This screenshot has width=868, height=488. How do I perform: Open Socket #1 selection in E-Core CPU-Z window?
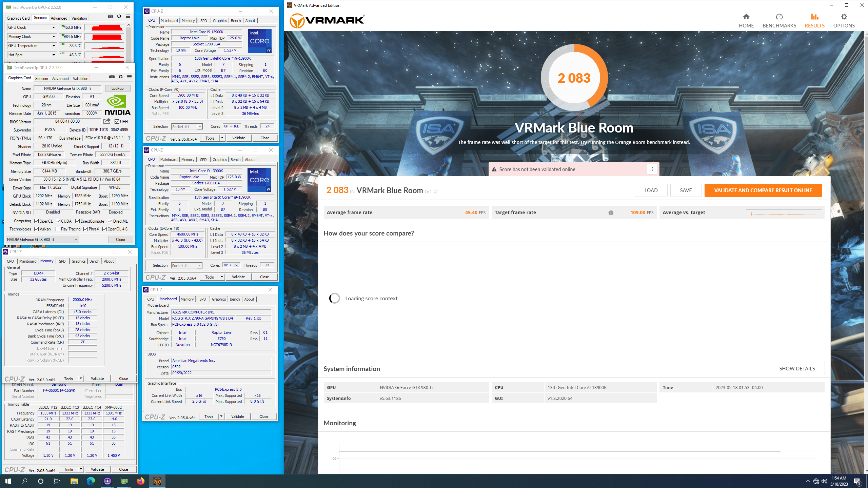[186, 265]
